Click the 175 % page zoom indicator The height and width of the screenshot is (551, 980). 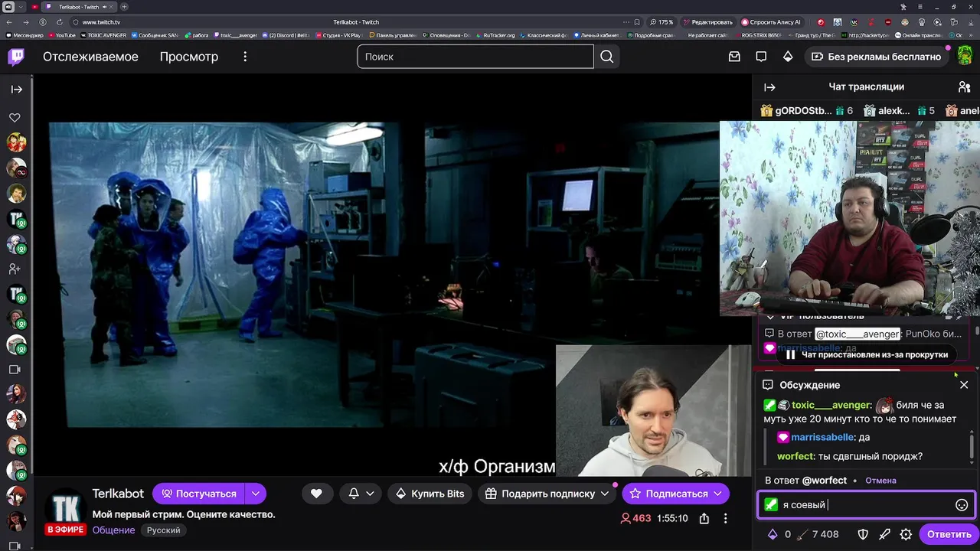click(x=661, y=22)
